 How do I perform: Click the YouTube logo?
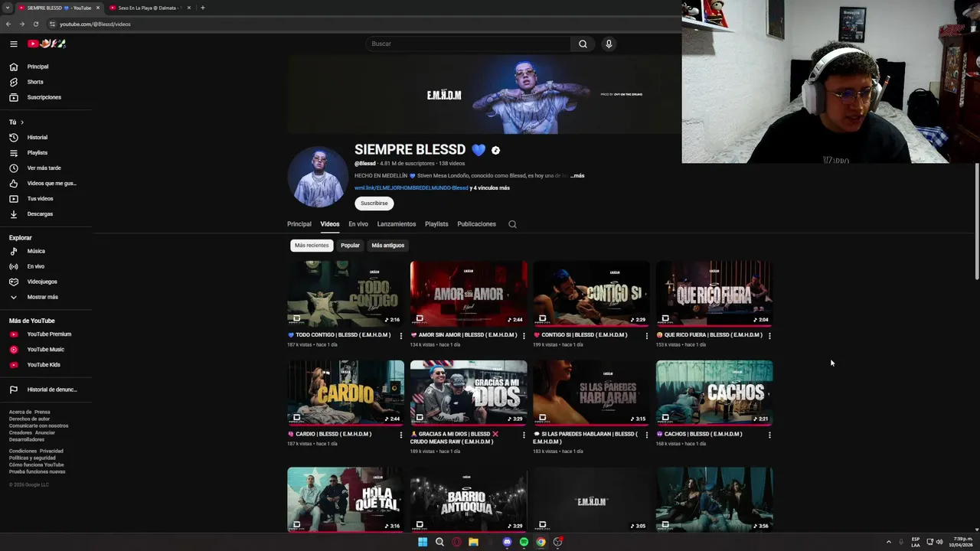click(x=47, y=44)
